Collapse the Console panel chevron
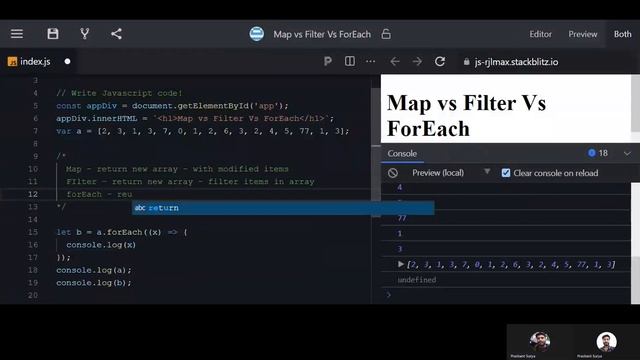This screenshot has width=640, height=360. [x=627, y=153]
